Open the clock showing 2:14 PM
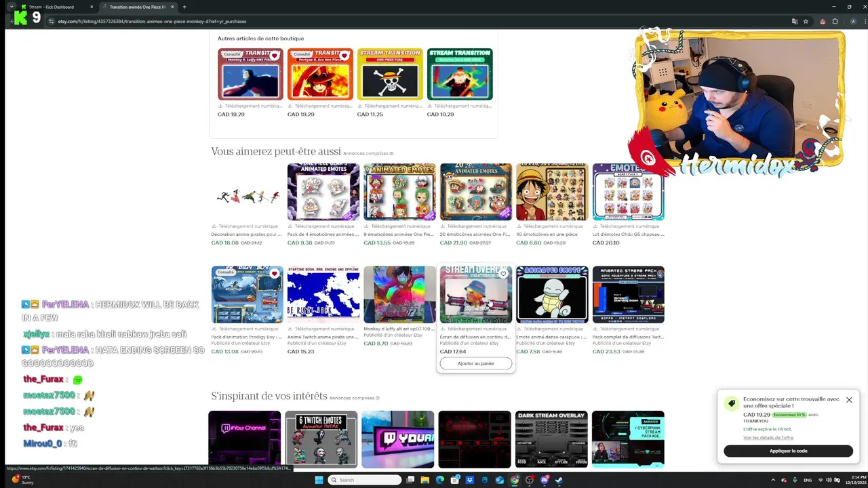 [855, 480]
